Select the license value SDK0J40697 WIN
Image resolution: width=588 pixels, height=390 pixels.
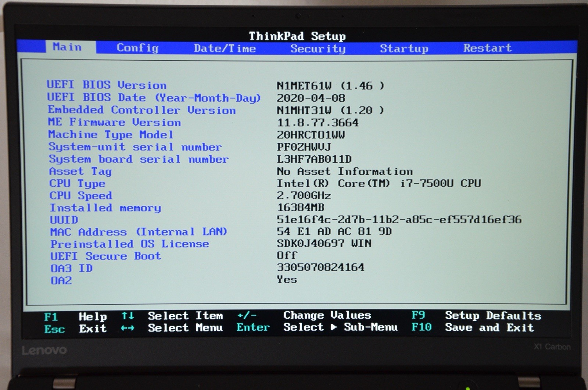pyautogui.click(x=324, y=243)
